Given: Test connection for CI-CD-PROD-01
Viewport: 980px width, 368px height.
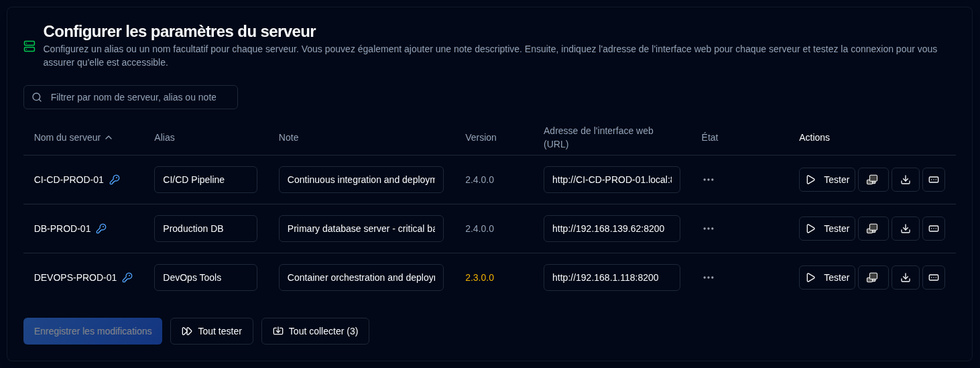Looking at the screenshot, I should pos(827,180).
